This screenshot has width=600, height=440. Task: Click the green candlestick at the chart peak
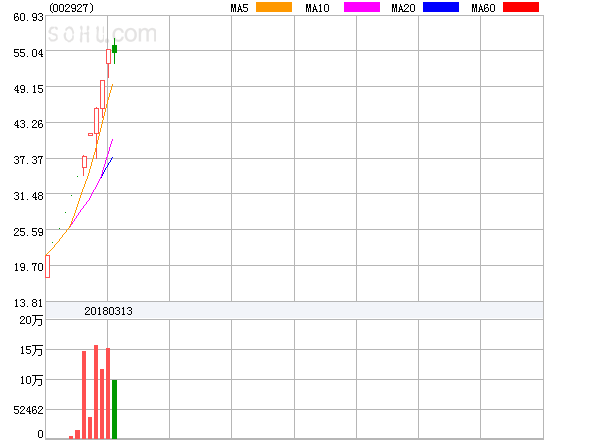coord(114,49)
